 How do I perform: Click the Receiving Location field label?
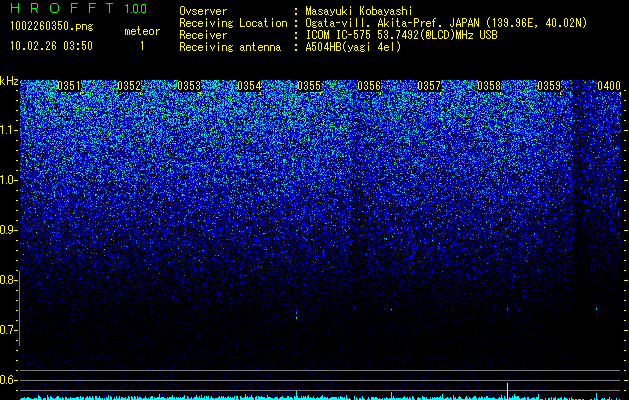click(x=233, y=23)
